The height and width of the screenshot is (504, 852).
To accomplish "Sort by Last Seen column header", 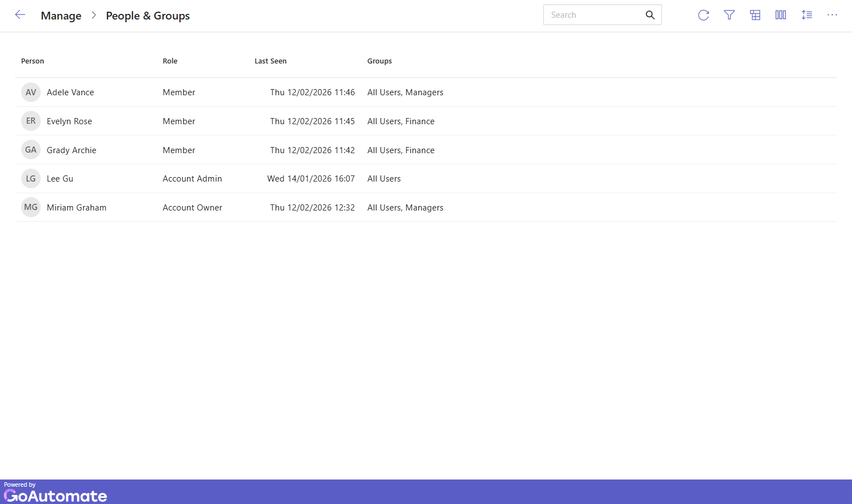I will (270, 61).
